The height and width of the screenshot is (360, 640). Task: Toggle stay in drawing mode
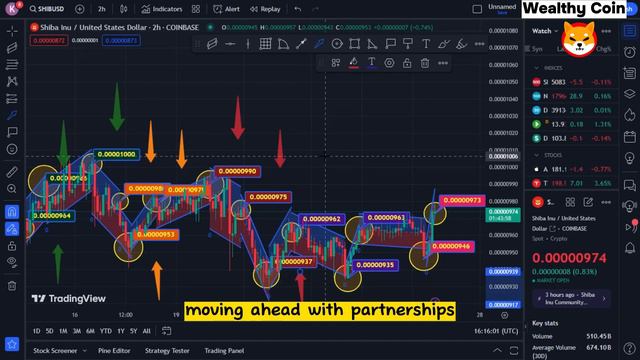pyautogui.click(x=12, y=229)
